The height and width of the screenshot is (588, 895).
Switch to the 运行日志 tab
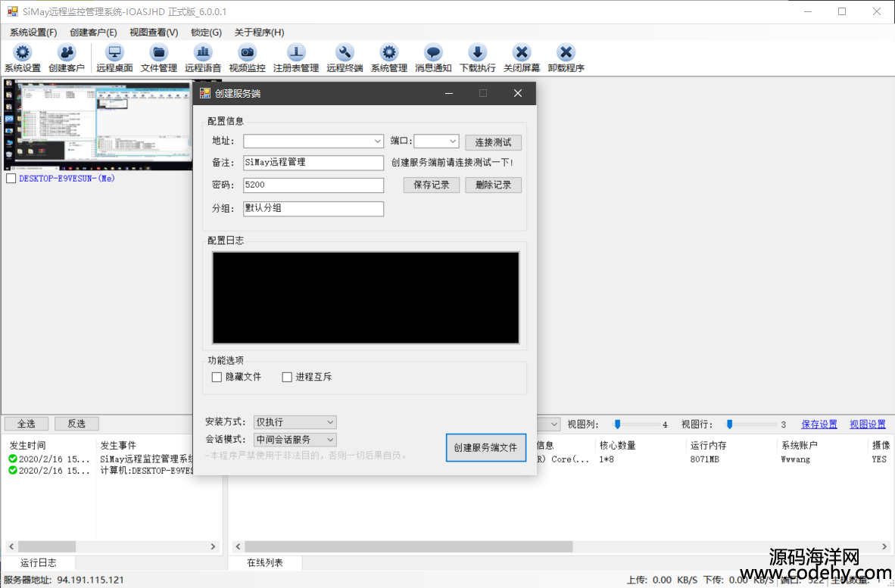(x=39, y=563)
